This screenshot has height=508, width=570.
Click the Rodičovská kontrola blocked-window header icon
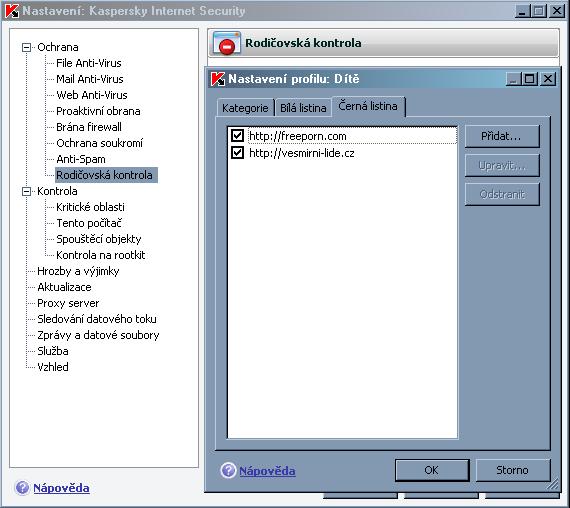click(x=226, y=43)
